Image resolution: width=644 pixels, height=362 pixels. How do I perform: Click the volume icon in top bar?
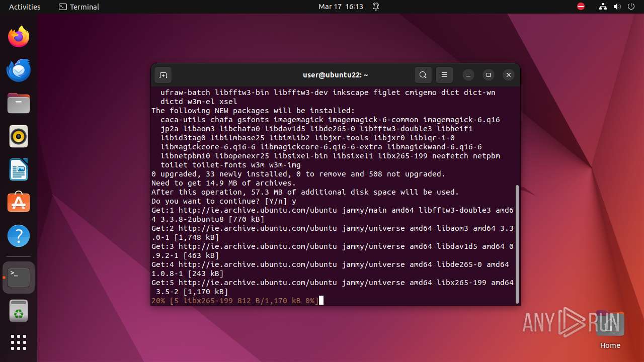click(x=617, y=7)
